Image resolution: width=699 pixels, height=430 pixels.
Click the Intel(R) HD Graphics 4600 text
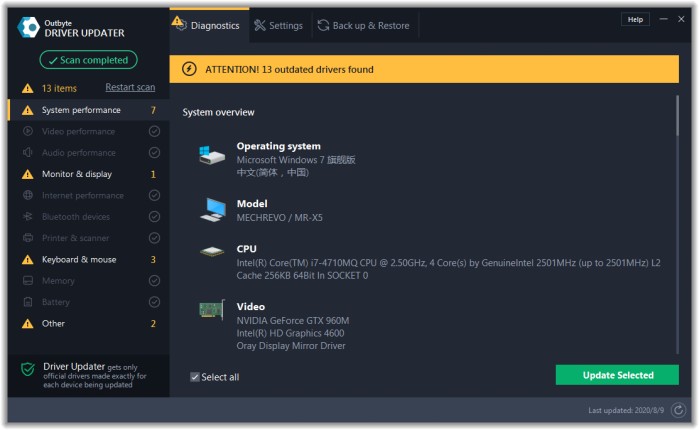[290, 333]
